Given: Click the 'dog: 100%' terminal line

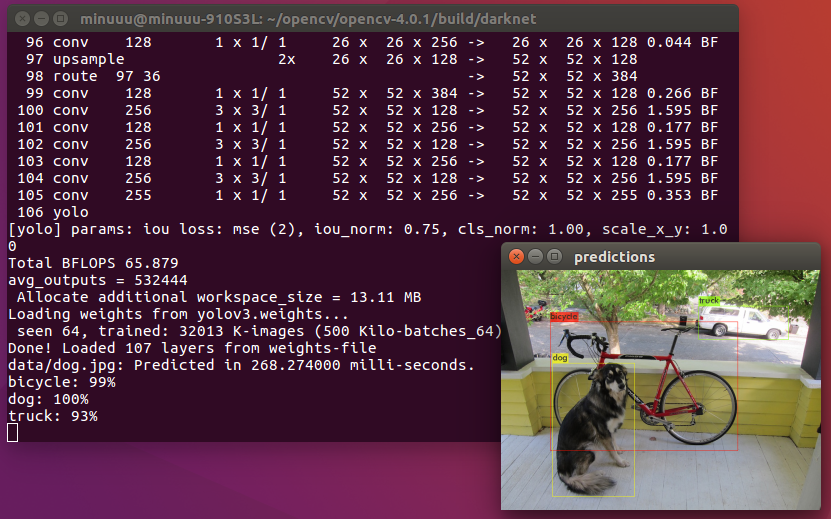Looking at the screenshot, I should [48, 399].
